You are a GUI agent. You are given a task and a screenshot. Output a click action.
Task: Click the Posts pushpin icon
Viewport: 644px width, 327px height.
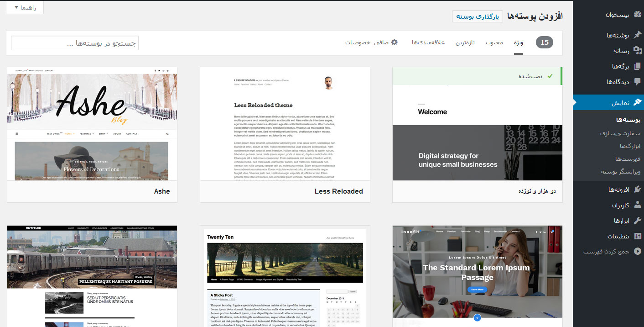pyautogui.click(x=637, y=35)
